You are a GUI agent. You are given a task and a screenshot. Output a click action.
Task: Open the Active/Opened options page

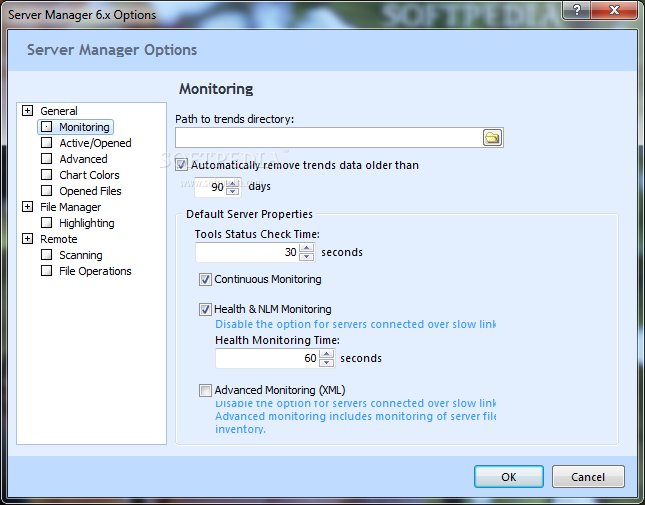click(x=95, y=143)
